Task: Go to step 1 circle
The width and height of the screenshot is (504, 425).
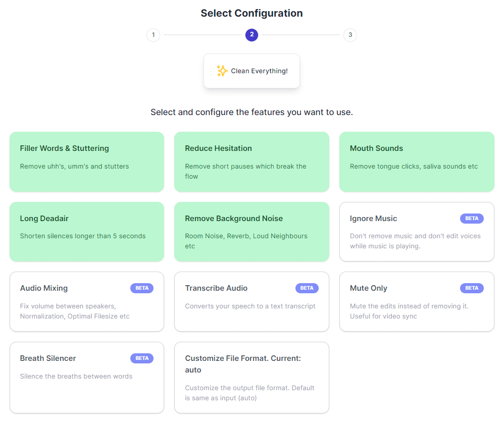Action: 154,35
